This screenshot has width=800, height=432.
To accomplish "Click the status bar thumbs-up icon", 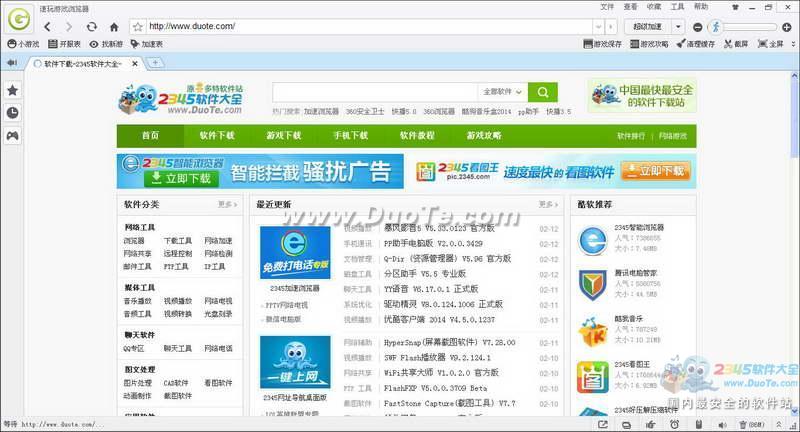I will [651, 424].
